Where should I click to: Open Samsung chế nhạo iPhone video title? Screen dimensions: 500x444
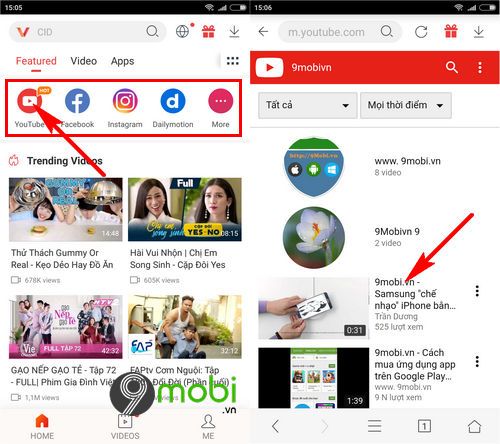415,294
